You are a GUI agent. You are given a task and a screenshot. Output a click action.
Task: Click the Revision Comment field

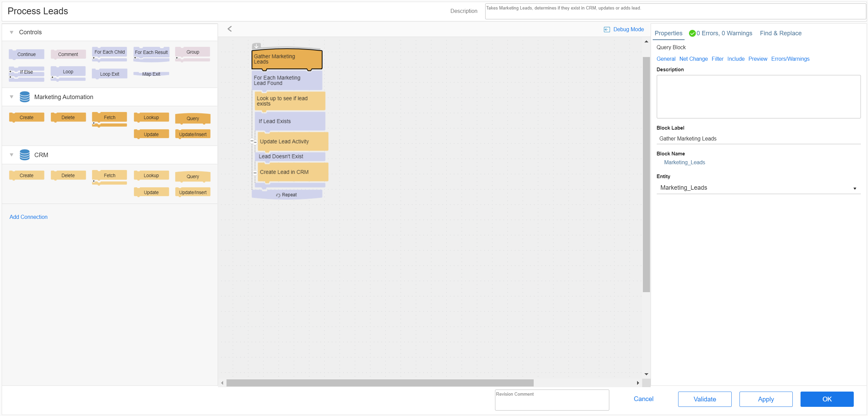click(x=552, y=400)
